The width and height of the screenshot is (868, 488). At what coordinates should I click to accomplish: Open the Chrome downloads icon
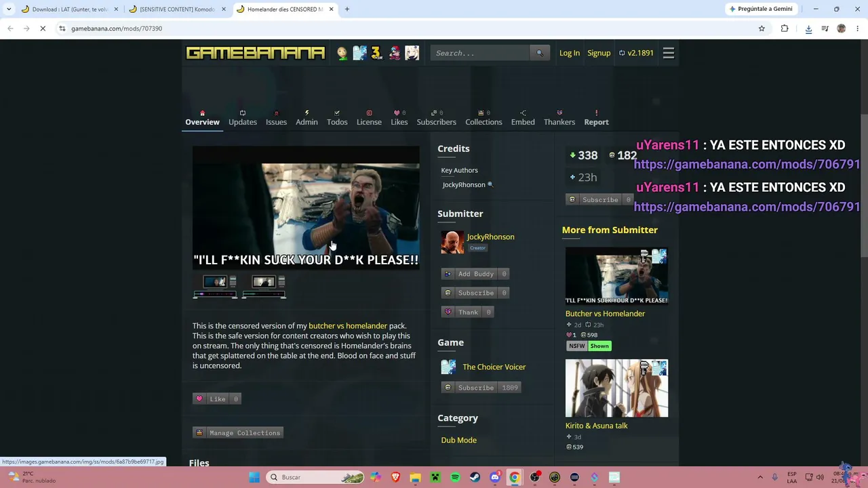point(808,28)
